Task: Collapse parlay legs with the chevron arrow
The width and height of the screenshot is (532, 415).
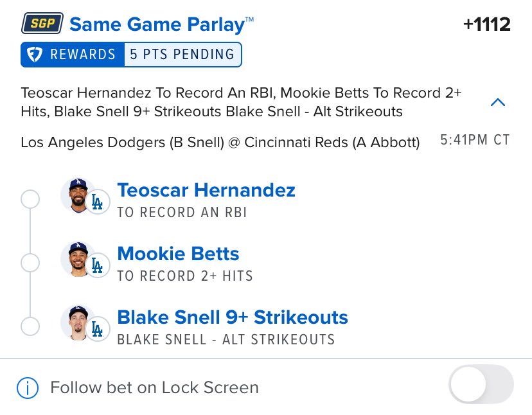Action: point(498,102)
